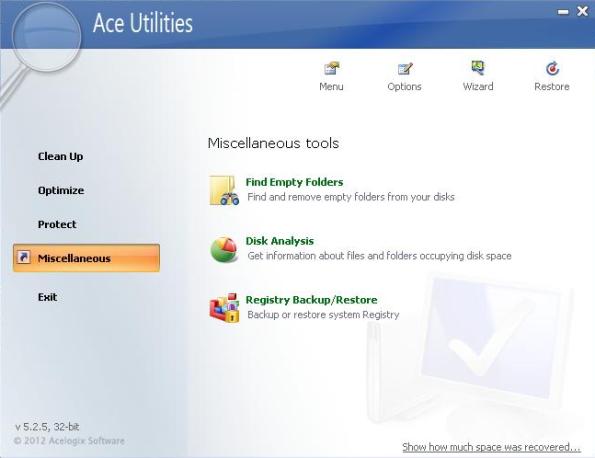Show how much space was recovered
This screenshot has width=595, height=458.
(491, 447)
